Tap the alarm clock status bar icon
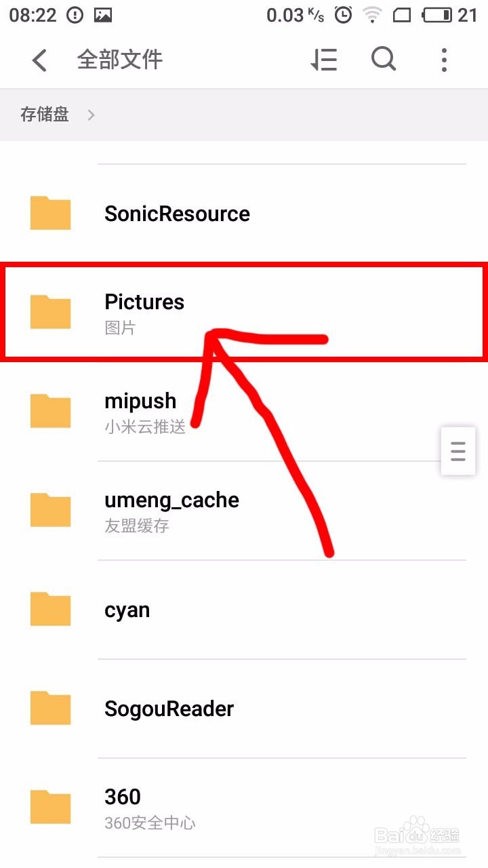This screenshot has height=868, width=488. (x=344, y=15)
